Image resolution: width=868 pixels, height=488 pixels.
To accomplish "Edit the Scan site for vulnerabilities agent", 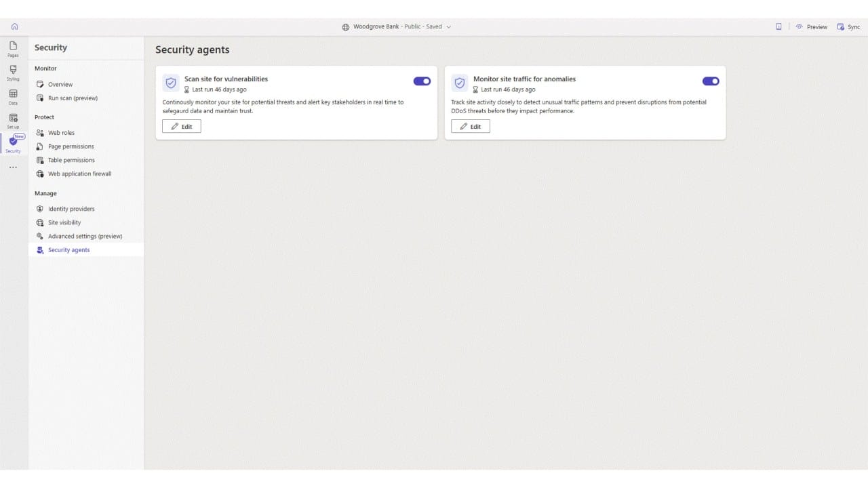I will (181, 126).
